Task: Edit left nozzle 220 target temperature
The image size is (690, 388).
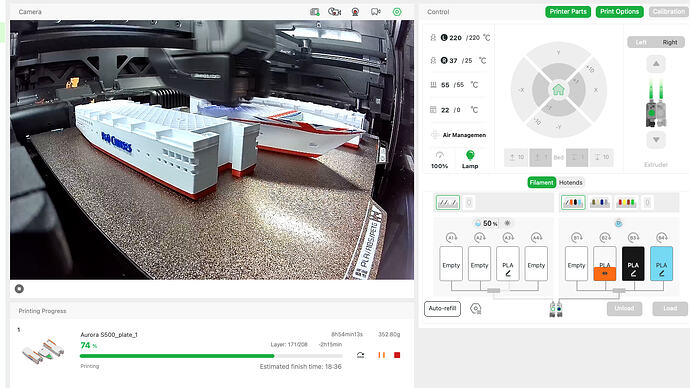Action: 473,38
